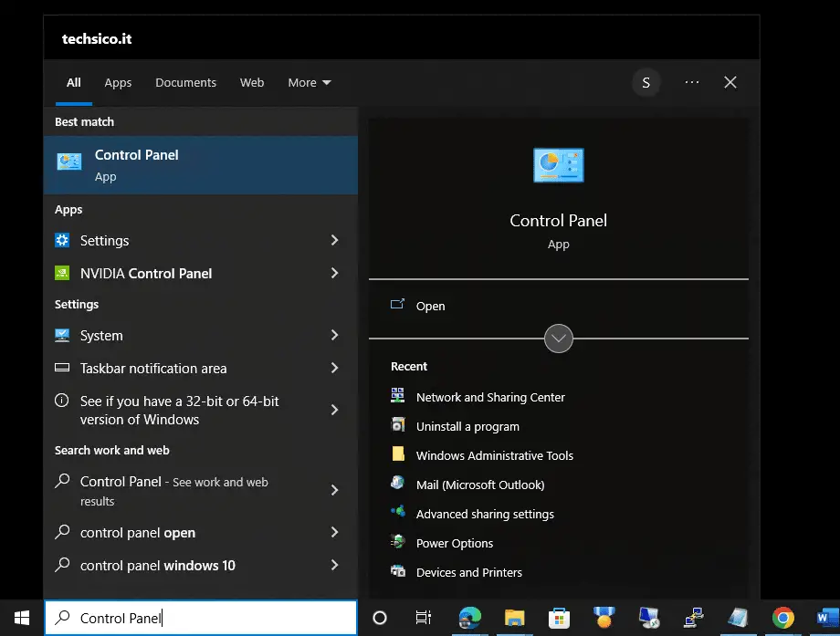Viewport: 840px width, 636px height.
Task: Switch to the All search tab
Action: point(73,82)
